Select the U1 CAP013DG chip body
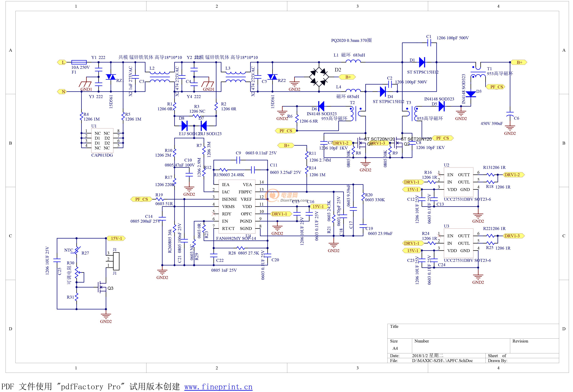 102,140
